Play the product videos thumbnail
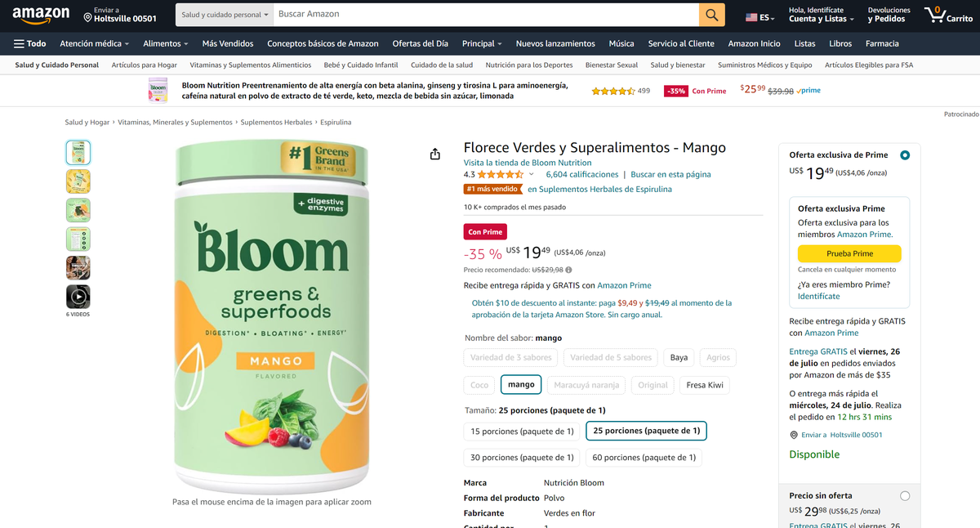The image size is (980, 528). pyautogui.click(x=78, y=297)
